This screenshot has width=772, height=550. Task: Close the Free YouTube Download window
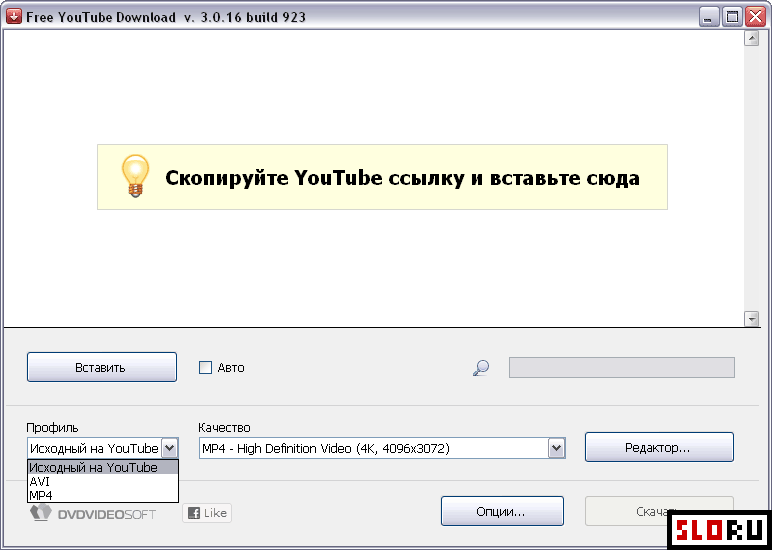point(755,18)
